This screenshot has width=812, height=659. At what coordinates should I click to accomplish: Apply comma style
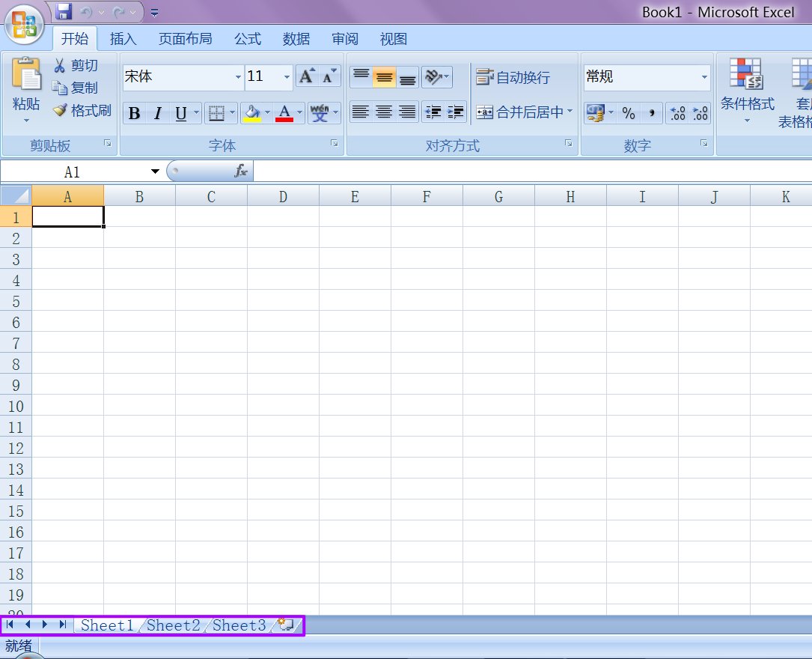[x=651, y=113]
